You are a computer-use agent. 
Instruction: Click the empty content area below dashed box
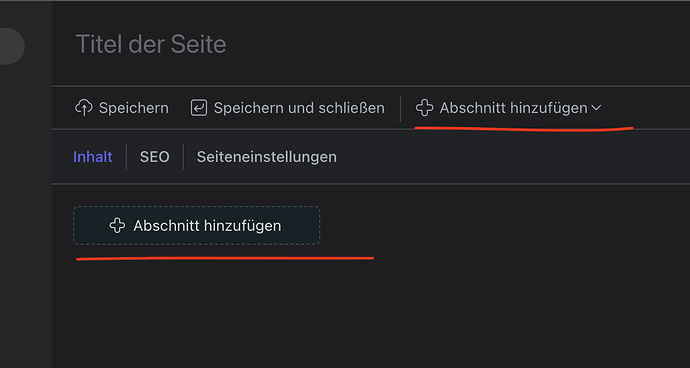[370, 313]
